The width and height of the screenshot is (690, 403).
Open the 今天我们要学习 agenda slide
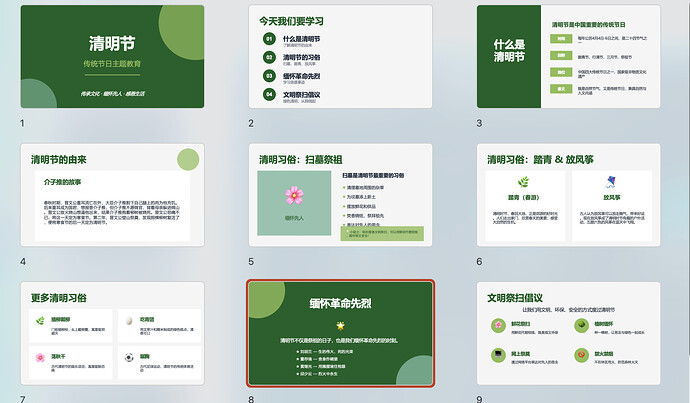[340, 56]
